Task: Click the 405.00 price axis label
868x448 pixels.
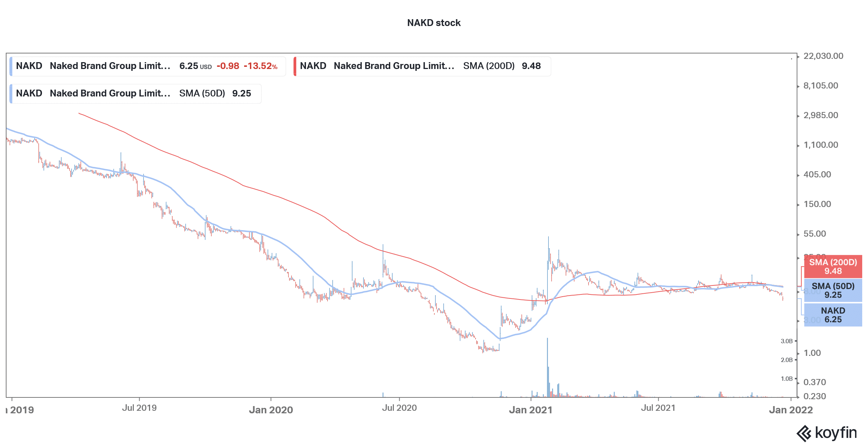Action: coord(817,175)
